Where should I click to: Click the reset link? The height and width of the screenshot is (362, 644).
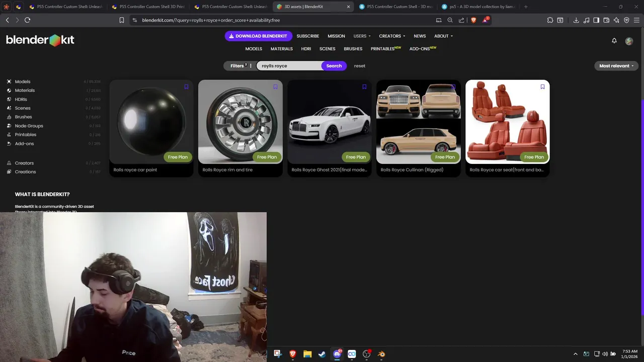tap(360, 66)
